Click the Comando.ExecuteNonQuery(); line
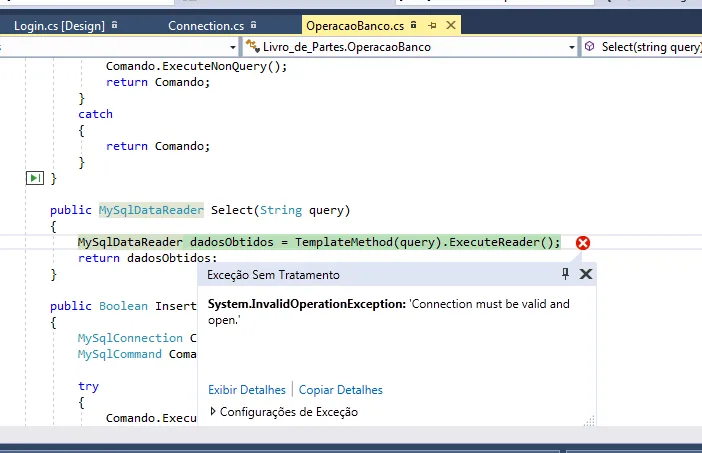 196,66
